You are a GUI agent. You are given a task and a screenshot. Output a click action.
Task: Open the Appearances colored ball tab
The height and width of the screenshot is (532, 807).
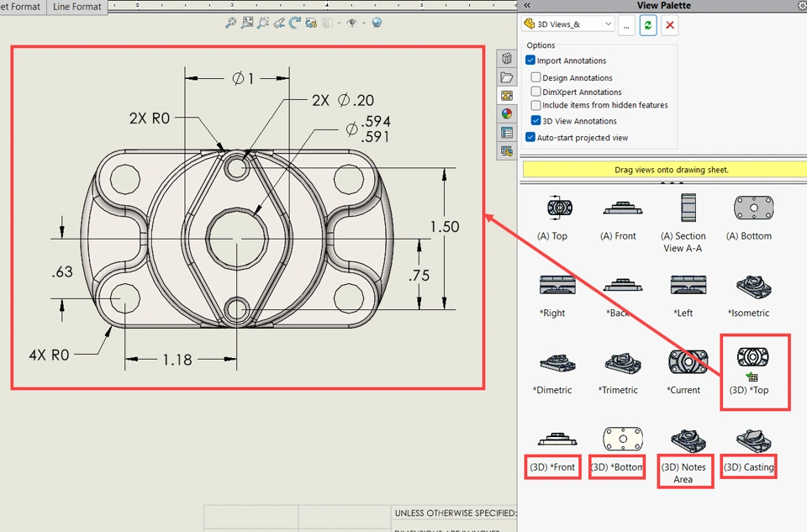tap(507, 114)
